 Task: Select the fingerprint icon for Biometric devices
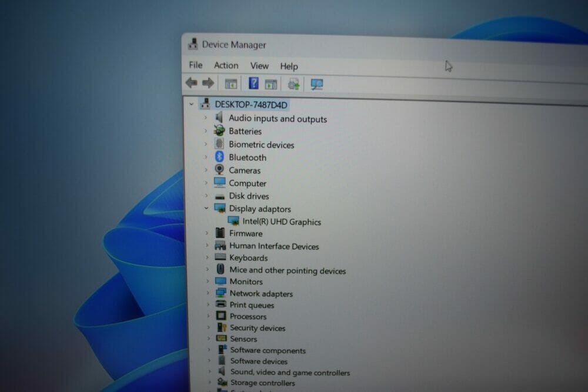219,143
